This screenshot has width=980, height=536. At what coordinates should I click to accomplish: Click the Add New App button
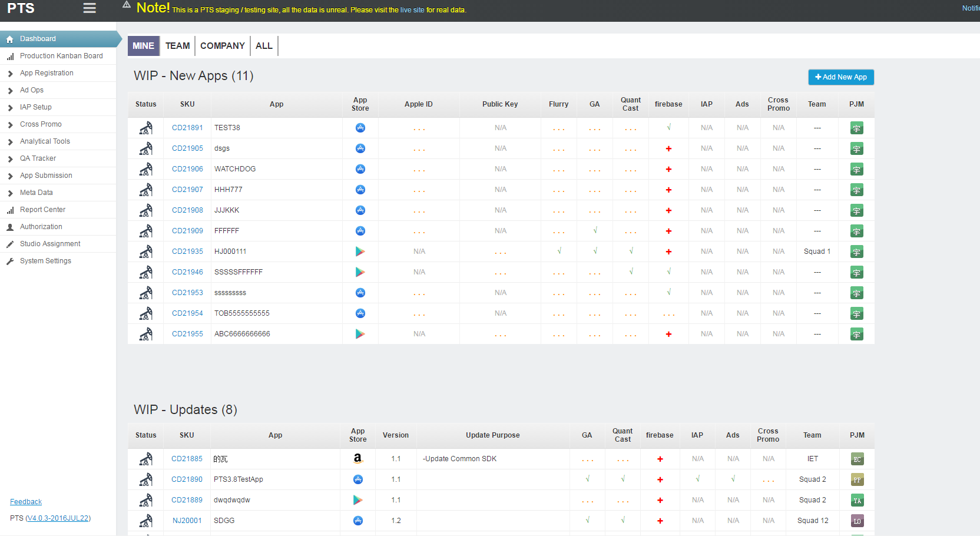click(x=841, y=77)
